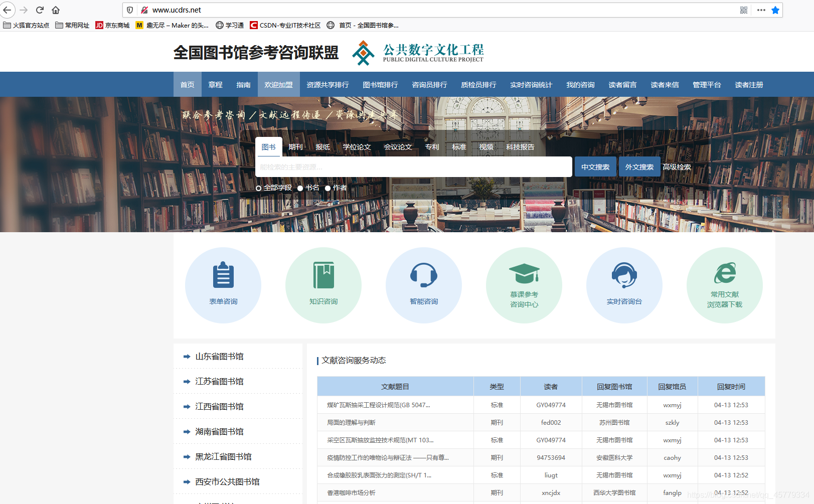Click the 公共数字文化工程 logo
The image size is (814, 504).
(418, 53)
